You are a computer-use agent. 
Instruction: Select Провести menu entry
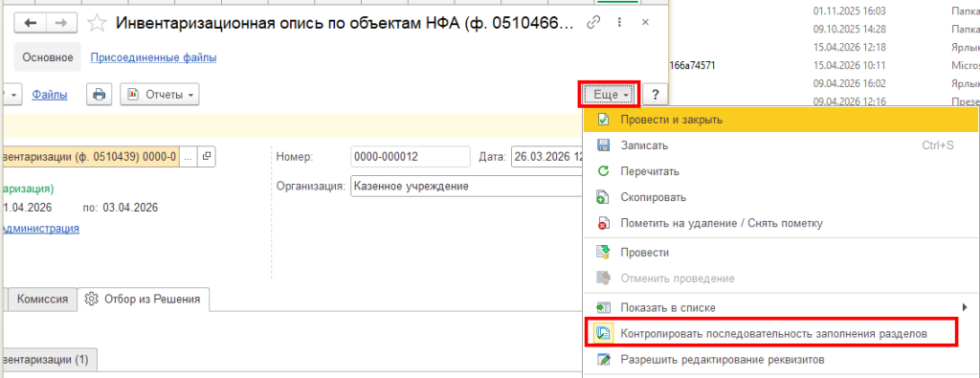(x=781, y=253)
